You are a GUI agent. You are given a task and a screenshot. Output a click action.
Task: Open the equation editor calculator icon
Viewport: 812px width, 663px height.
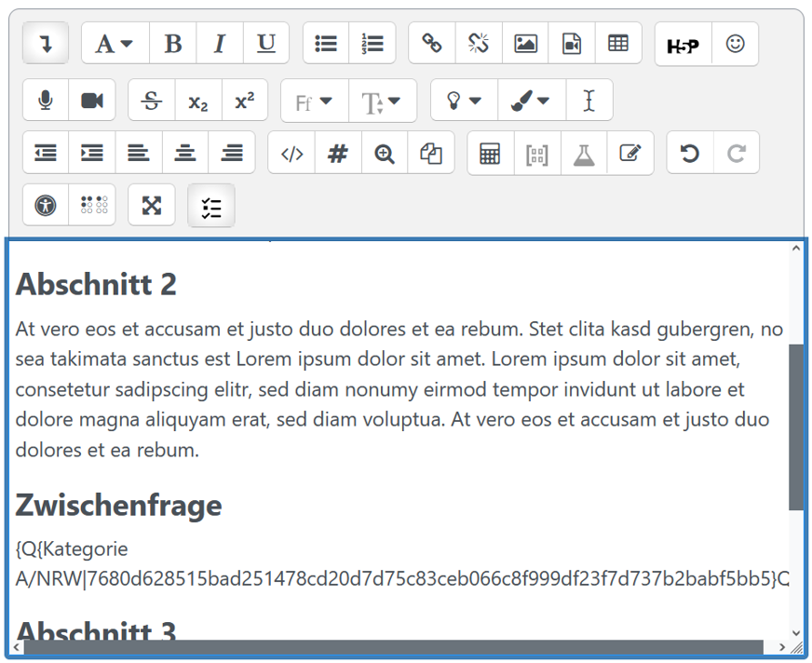point(490,155)
